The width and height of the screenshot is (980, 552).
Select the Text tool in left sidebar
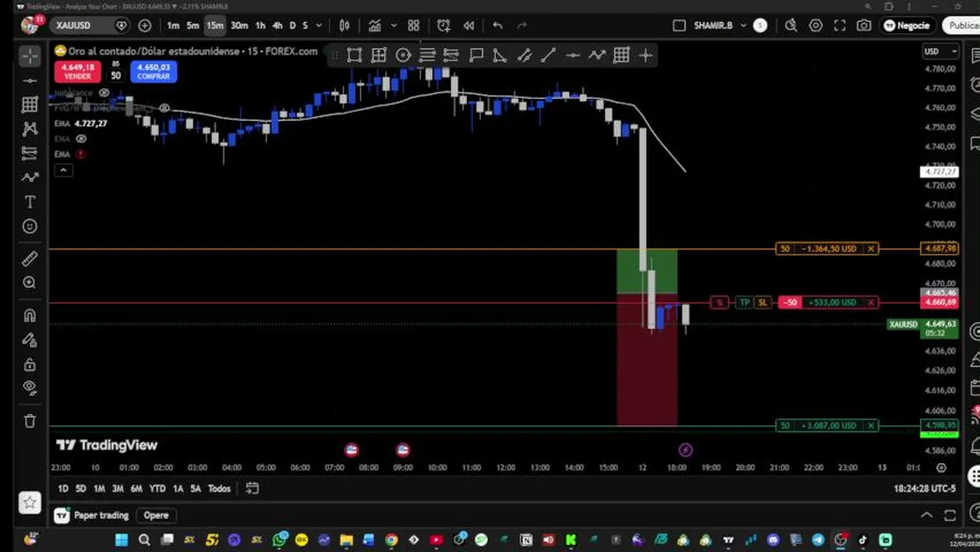[30, 202]
